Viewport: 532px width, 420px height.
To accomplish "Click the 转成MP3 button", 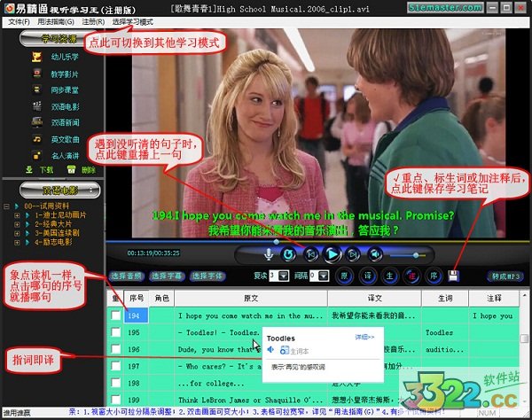I will [505, 276].
